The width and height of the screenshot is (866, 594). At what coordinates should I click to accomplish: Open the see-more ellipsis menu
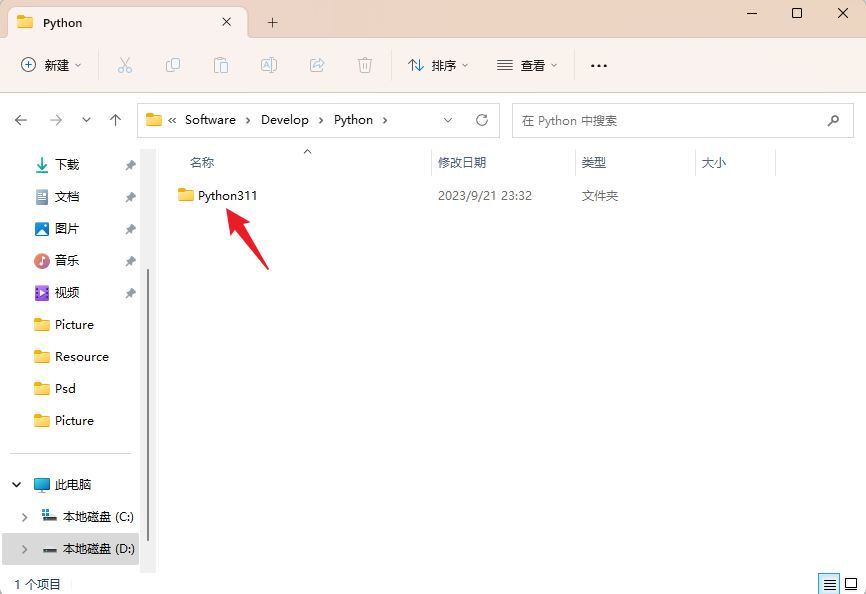coord(598,64)
